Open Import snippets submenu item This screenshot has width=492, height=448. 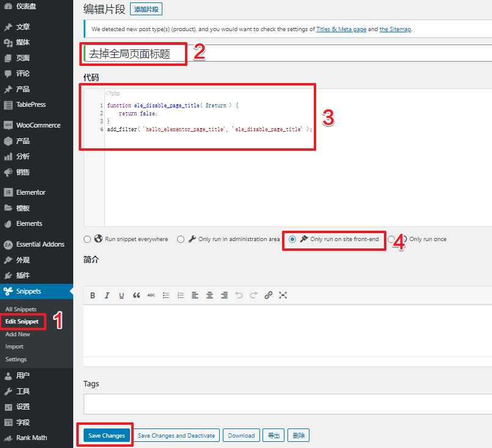click(14, 347)
